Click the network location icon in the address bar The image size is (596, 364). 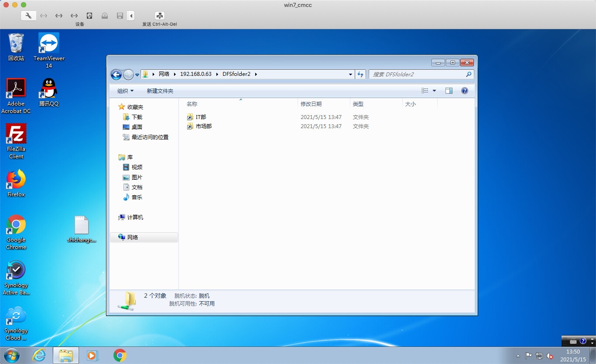pyautogui.click(x=146, y=74)
